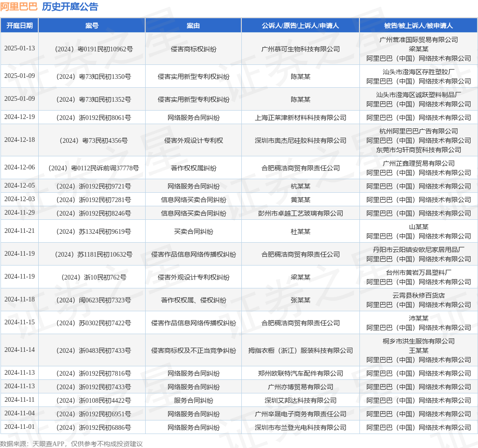Click plaintiff 杭某某

pos(300,186)
